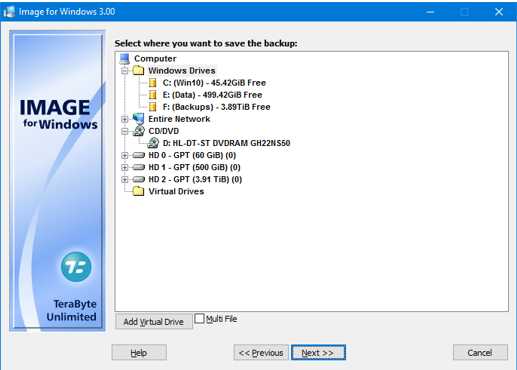This screenshot has height=370, width=517.
Task: Click the Entire Network icon
Action: (138, 119)
